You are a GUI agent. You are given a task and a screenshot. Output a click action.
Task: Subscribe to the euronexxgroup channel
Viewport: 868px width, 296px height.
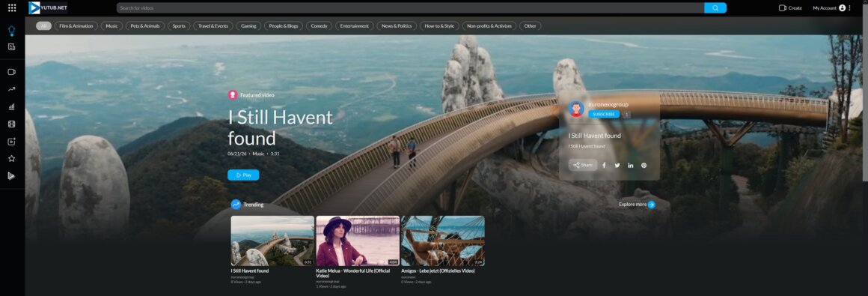603,114
